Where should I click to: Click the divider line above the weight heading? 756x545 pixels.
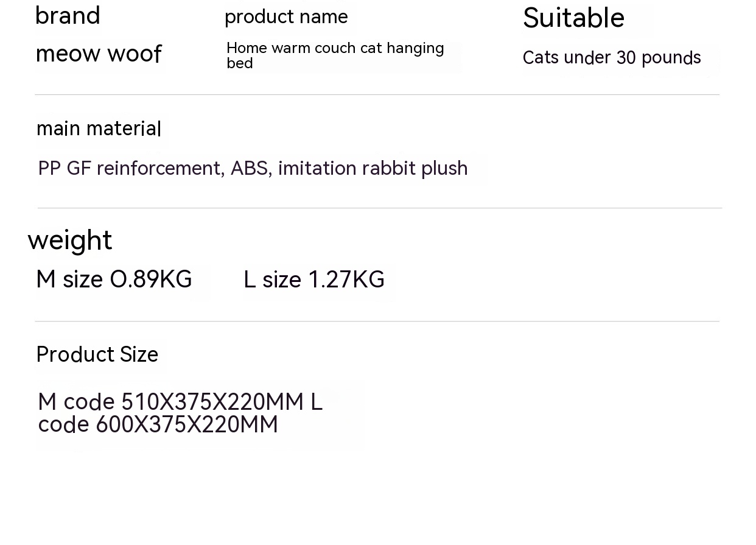pyautogui.click(x=380, y=208)
